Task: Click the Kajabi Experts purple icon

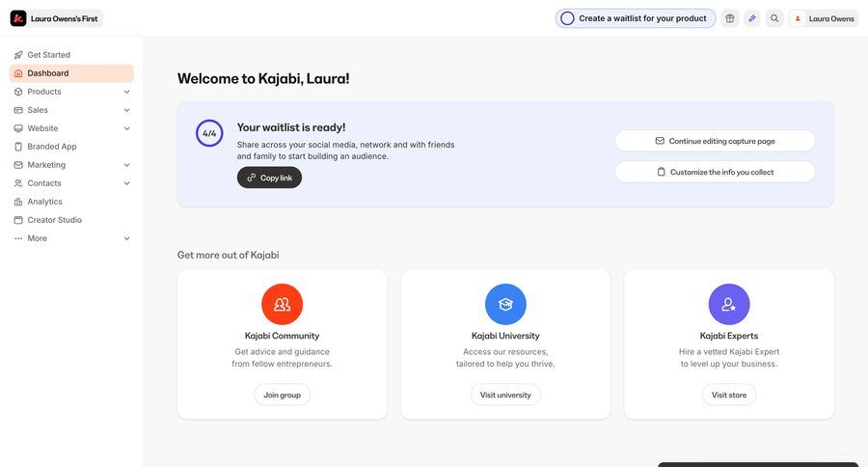Action: tap(729, 304)
